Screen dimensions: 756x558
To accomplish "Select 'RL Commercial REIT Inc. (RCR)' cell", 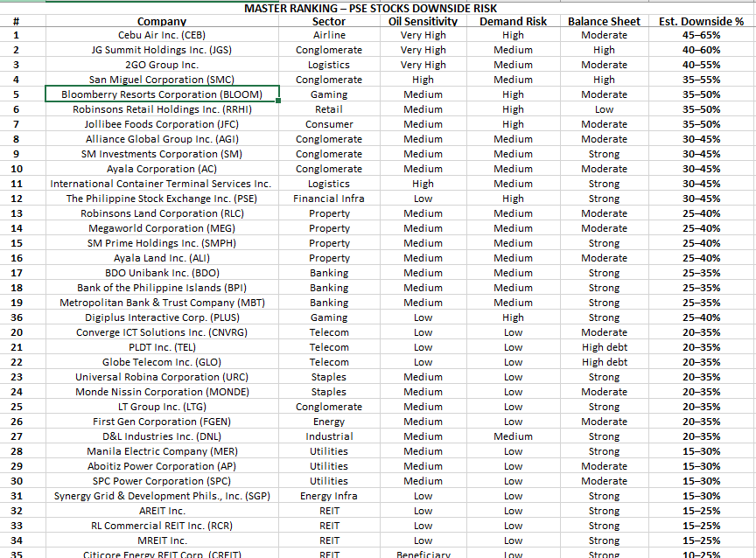I will click(x=162, y=527).
